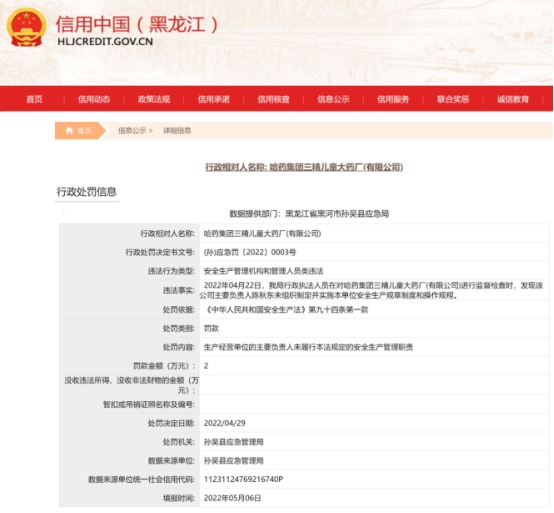Click the national emblem logo
554x513 pixels.
26,28
